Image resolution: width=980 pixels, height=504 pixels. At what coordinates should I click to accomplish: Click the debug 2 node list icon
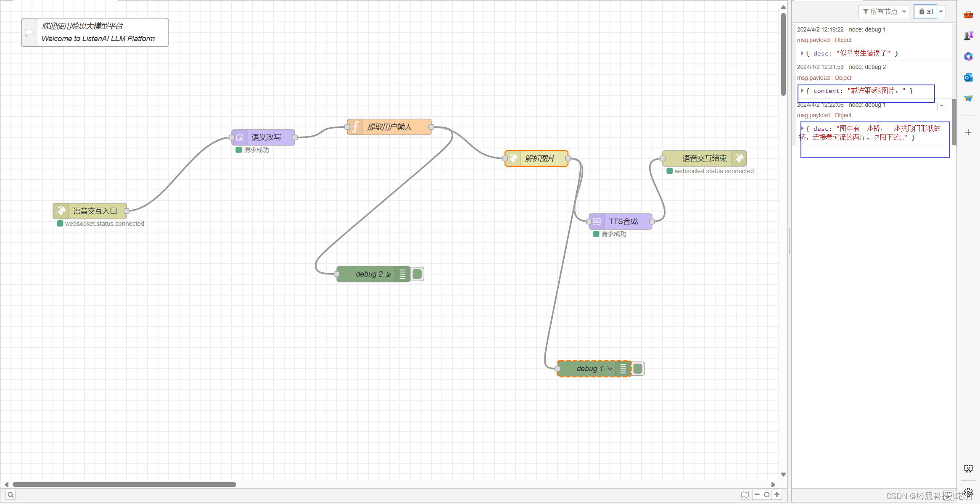point(402,274)
